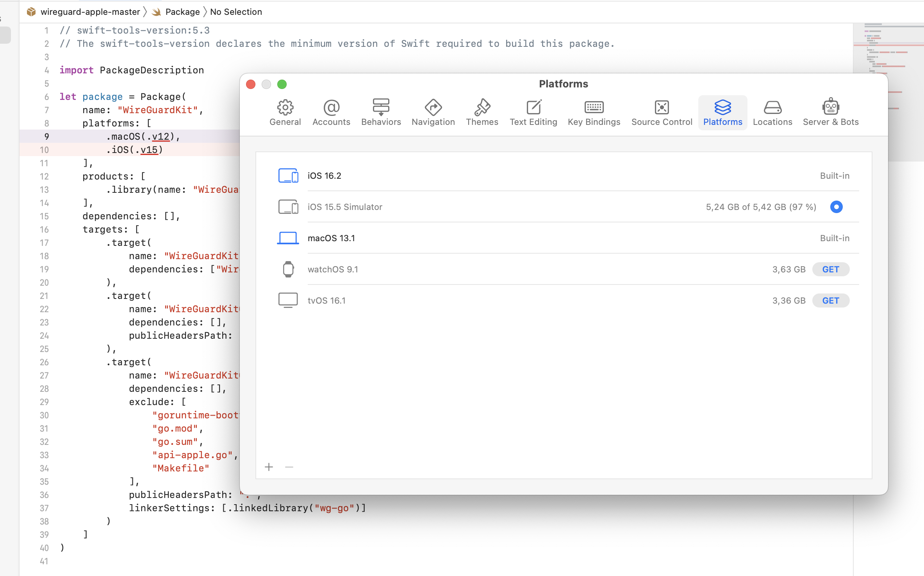Click GET button for watchOS 9.1

pos(830,269)
